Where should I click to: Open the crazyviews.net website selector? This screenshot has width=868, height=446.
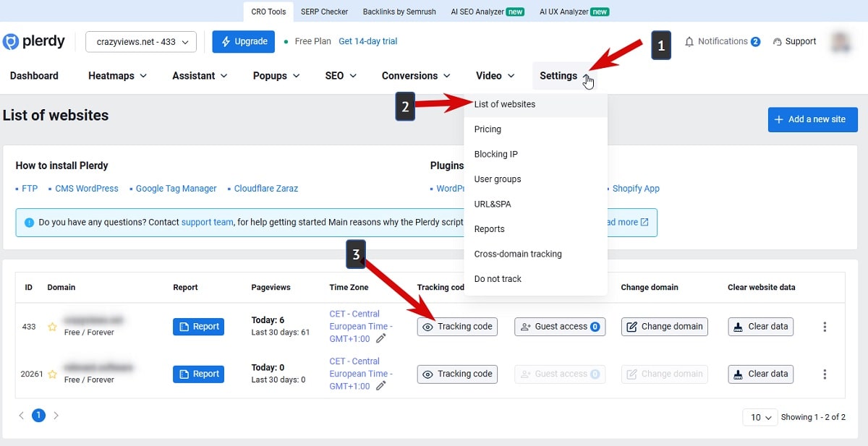(140, 41)
